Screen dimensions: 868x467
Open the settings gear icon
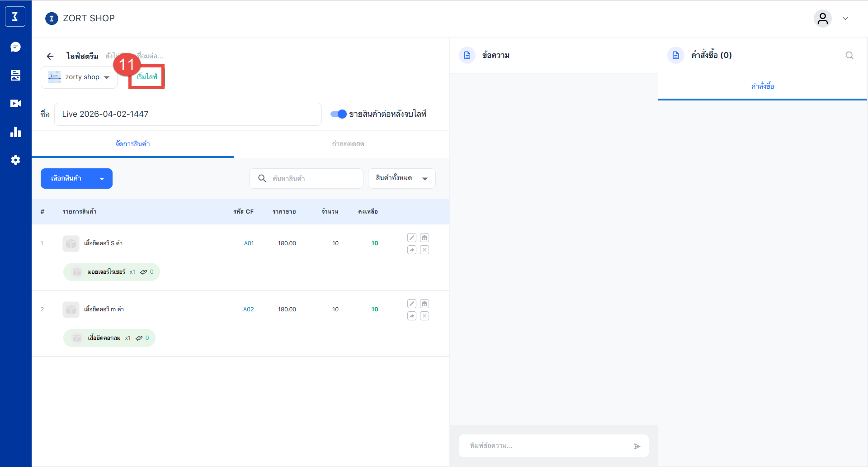pos(15,160)
